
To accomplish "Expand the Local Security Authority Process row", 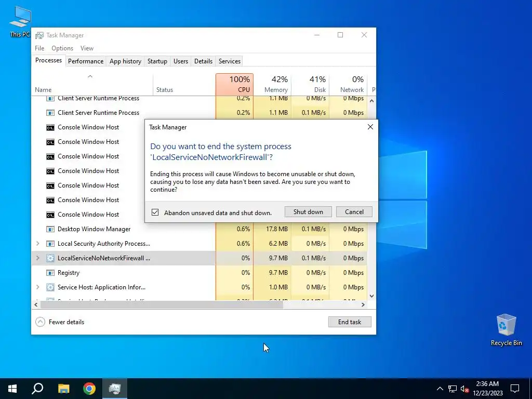I will [37, 244].
